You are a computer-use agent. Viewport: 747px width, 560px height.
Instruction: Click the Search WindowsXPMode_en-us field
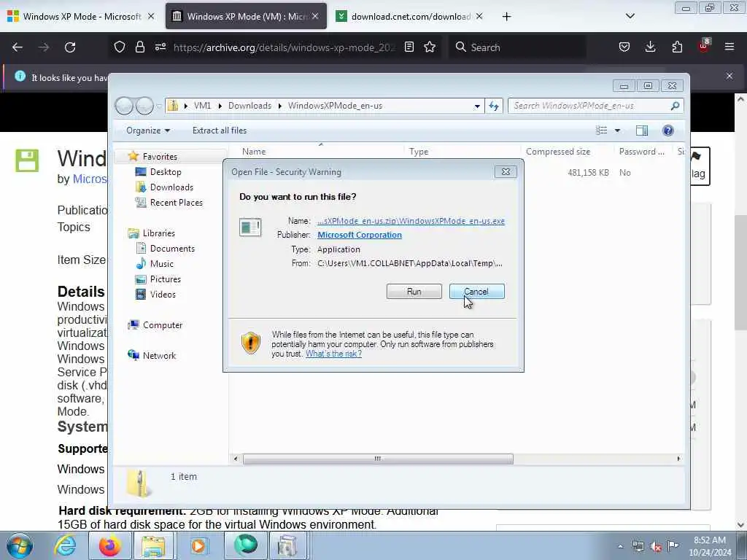(595, 106)
